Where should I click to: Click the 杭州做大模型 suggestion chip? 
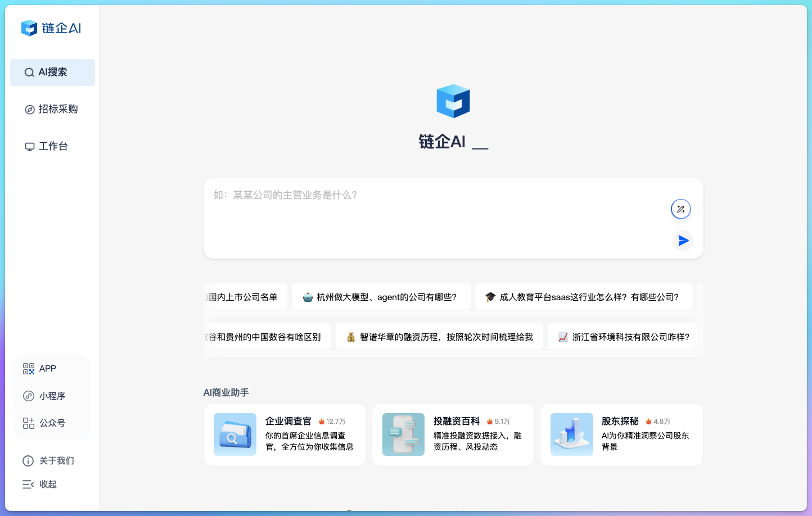pyautogui.click(x=381, y=296)
